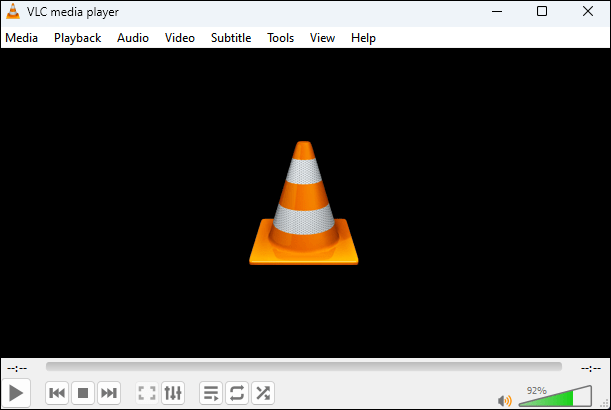Seek on the playback progress bar
The height and width of the screenshot is (410, 611).
pos(304,367)
